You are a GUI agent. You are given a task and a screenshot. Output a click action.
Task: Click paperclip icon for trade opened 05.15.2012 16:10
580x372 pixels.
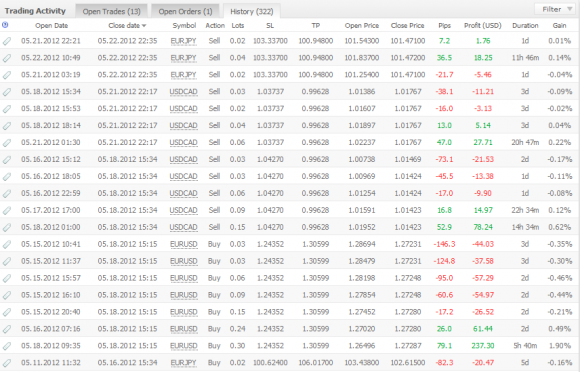click(7, 295)
